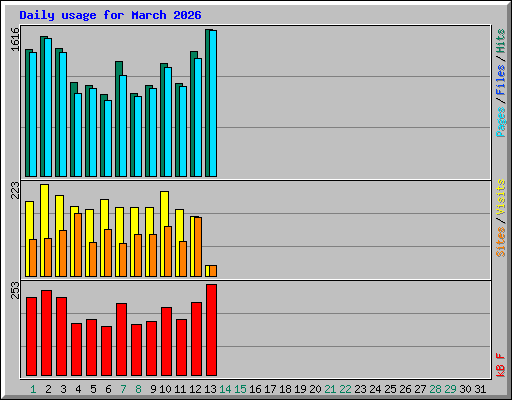512x400 pixels.
Task: Click day 22 on the x-axis
Action: (x=345, y=389)
